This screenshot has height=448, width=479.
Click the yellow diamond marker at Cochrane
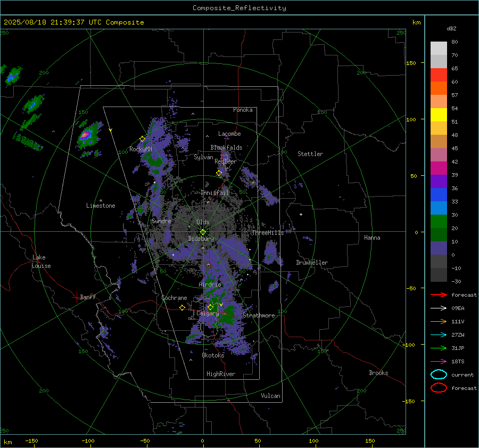(x=182, y=307)
